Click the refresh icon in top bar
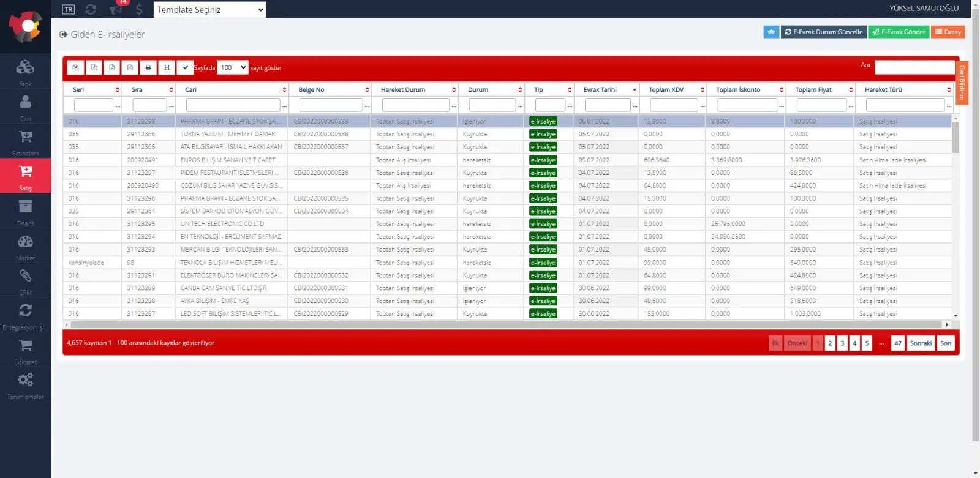980x478 pixels. (x=91, y=9)
